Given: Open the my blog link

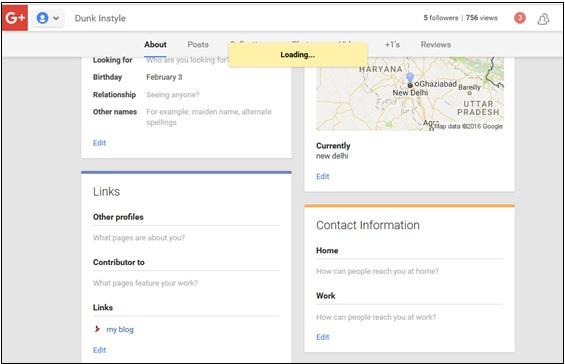Looking at the screenshot, I should click(x=120, y=329).
